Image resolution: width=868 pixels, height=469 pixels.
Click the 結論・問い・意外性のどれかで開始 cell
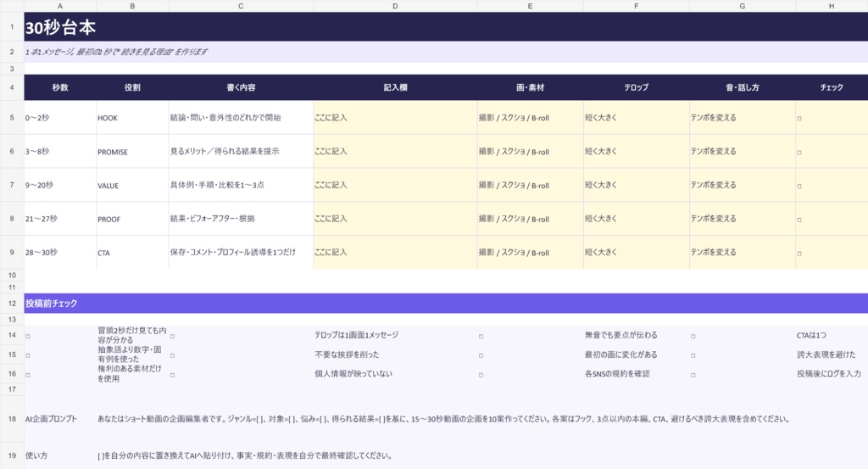(x=241, y=117)
